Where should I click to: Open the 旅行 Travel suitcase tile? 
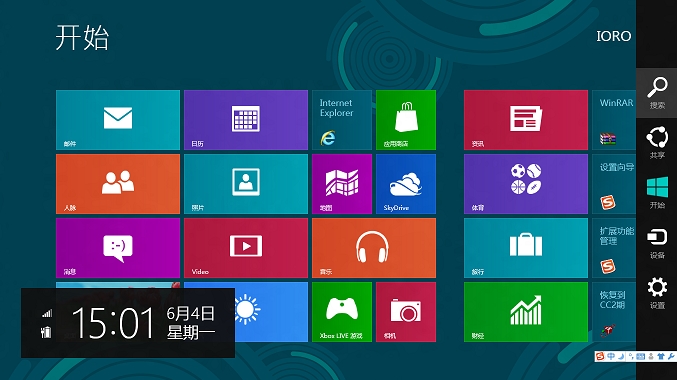tap(526, 248)
